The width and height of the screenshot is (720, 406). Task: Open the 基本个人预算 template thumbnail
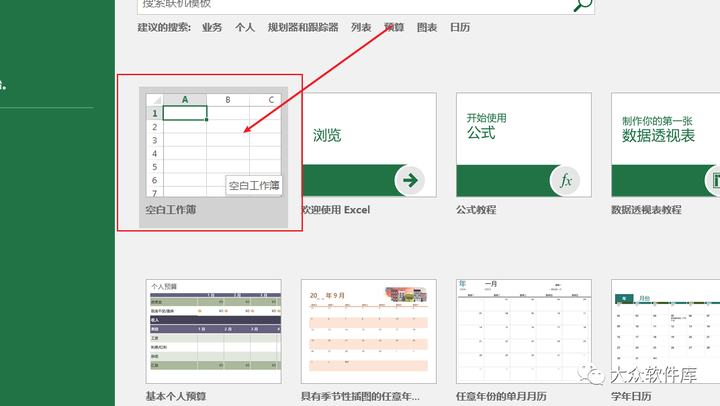[214, 331]
